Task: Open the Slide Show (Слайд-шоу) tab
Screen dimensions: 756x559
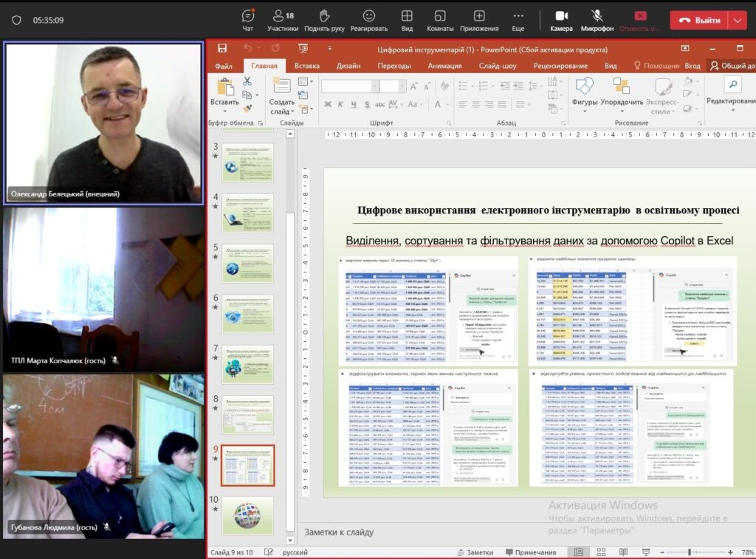Action: pyautogui.click(x=497, y=66)
